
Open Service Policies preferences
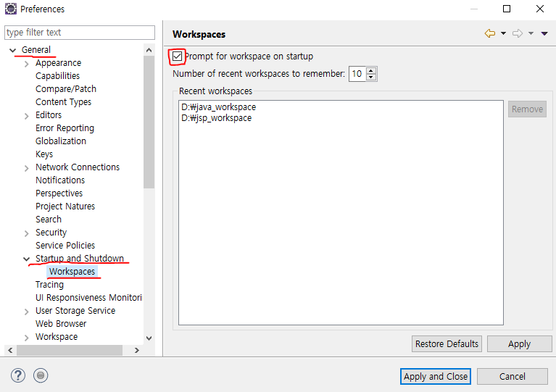(65, 245)
